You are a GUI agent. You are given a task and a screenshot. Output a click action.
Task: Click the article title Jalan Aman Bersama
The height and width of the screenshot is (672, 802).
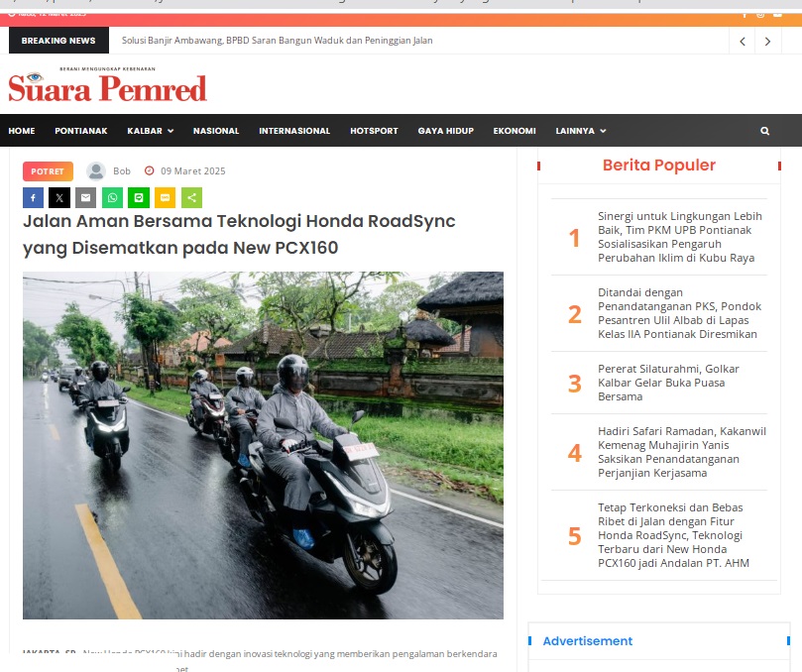click(x=239, y=234)
